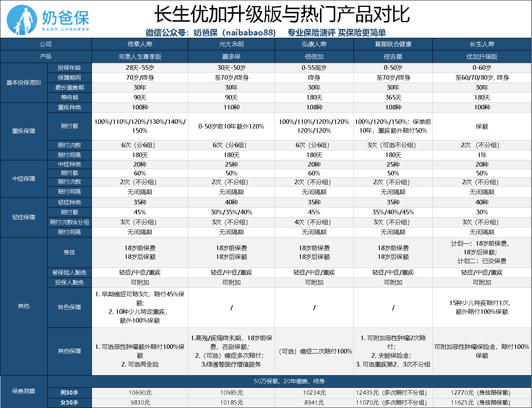Image resolution: width=532 pixels, height=408 pixels.
Task: Click the 12770元（身故赔保额）cell
Action: [482, 392]
